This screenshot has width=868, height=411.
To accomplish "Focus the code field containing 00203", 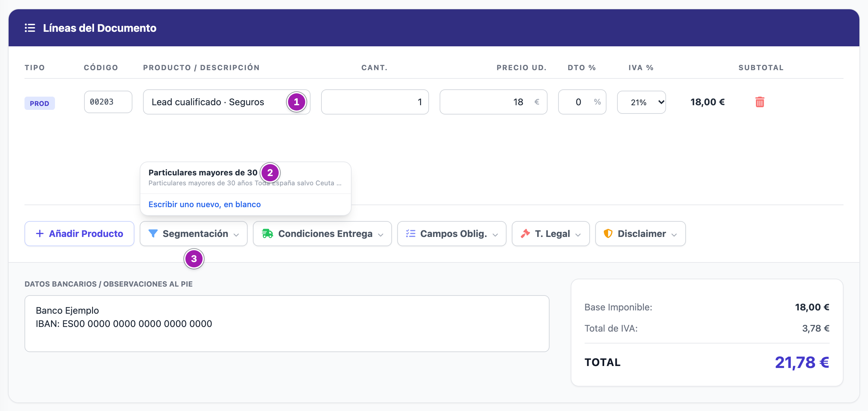I will (x=108, y=102).
